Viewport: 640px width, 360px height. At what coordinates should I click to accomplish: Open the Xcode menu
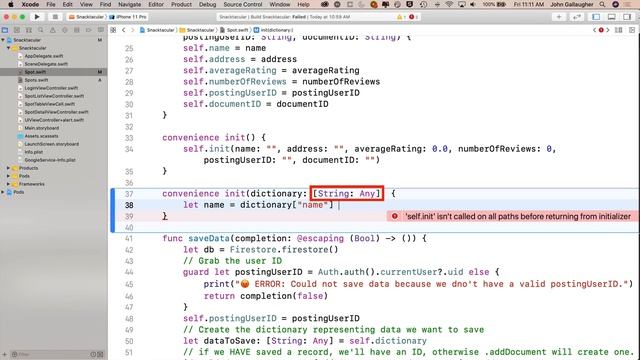[x=30, y=4]
